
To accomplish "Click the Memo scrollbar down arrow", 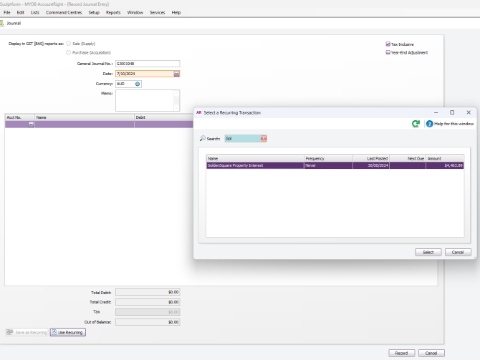I will [x=176, y=108].
